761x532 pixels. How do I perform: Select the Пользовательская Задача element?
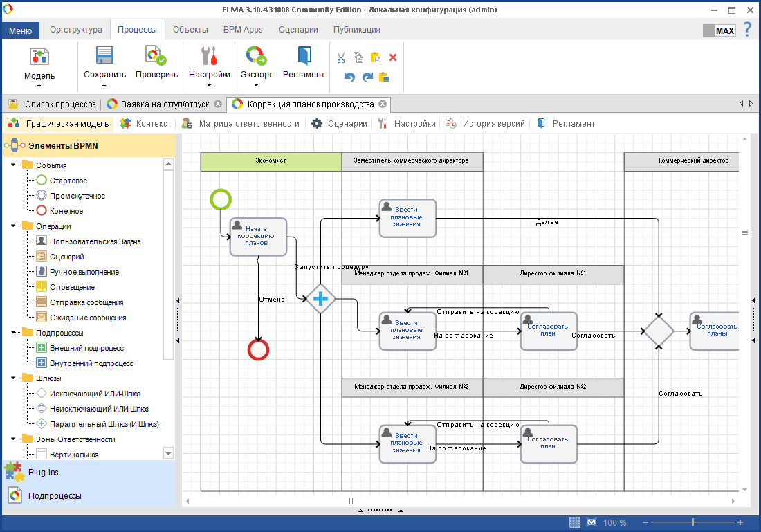coord(95,241)
